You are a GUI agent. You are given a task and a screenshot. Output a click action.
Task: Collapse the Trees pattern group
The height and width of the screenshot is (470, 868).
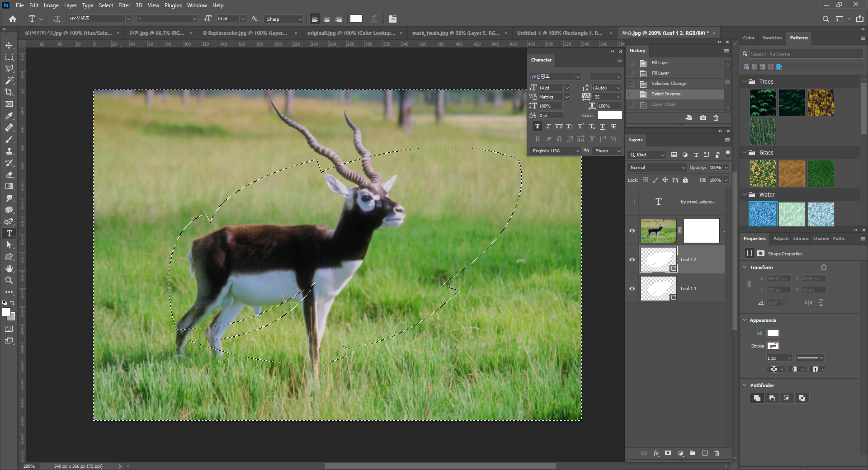tap(745, 81)
